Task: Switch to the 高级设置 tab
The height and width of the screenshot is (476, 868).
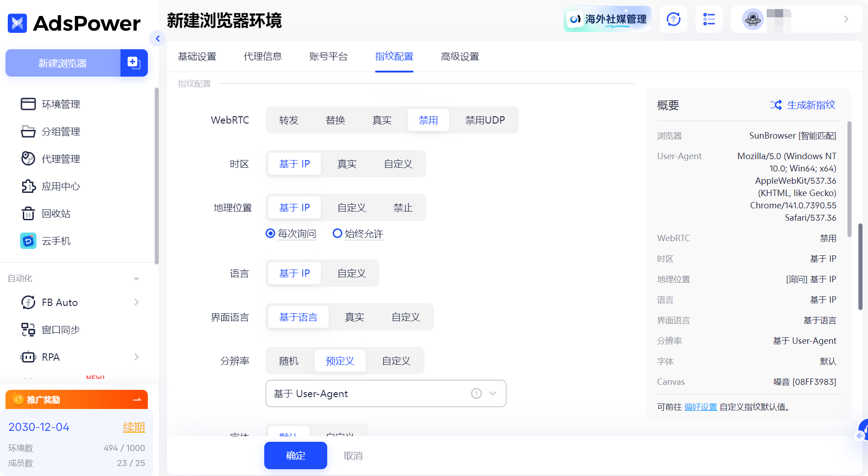Action: click(x=460, y=57)
